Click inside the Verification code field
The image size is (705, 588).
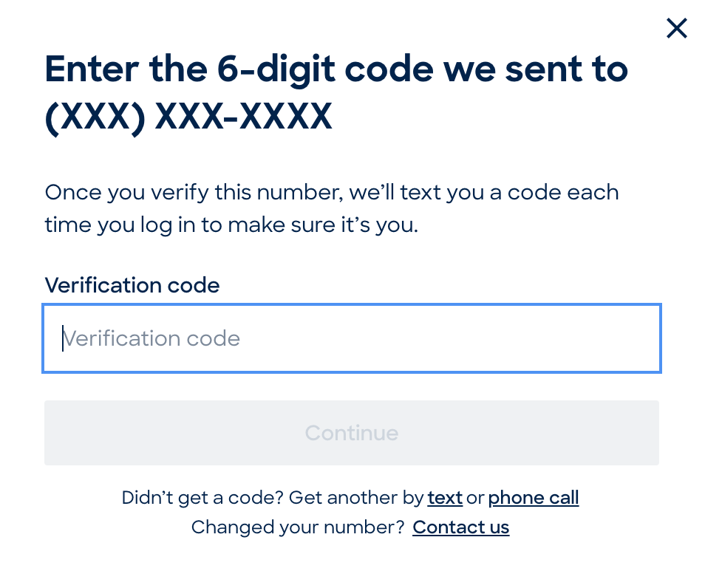pyautogui.click(x=352, y=338)
